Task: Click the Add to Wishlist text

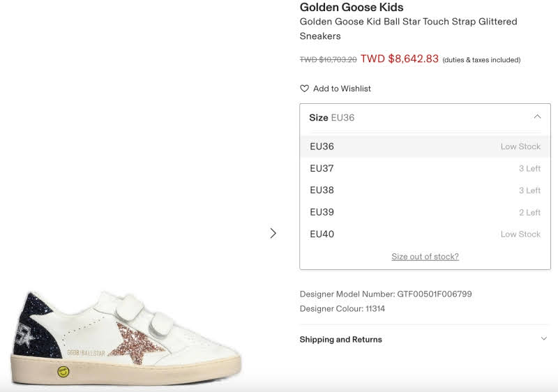Action: 342,89
